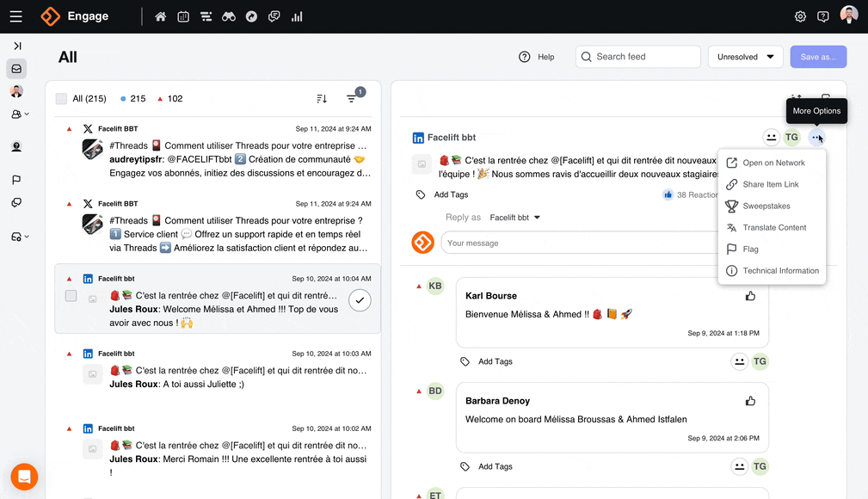The width and height of the screenshot is (868, 499).
Task: Set sentiment on the Facelift bbt post
Action: (x=771, y=138)
